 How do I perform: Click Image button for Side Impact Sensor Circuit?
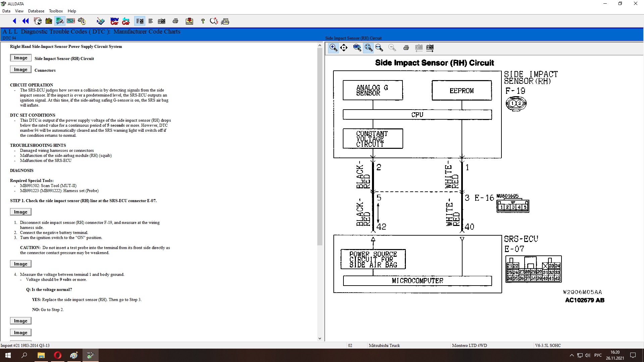pos(20,58)
